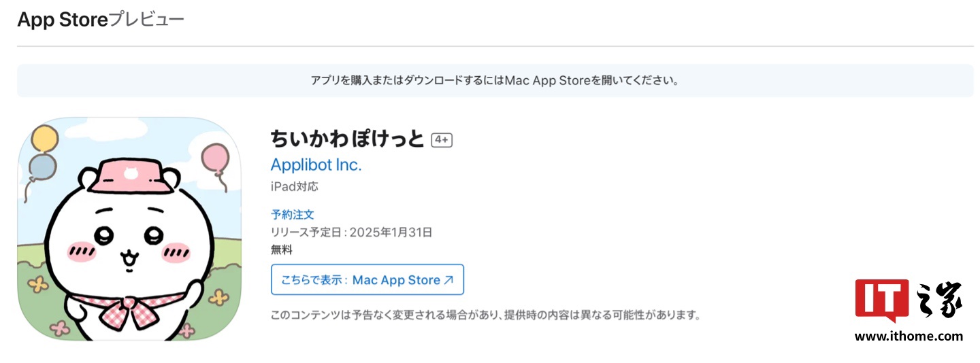Click the release date 2025年1月31日 text
The height and width of the screenshot is (363, 980).
[x=391, y=232]
